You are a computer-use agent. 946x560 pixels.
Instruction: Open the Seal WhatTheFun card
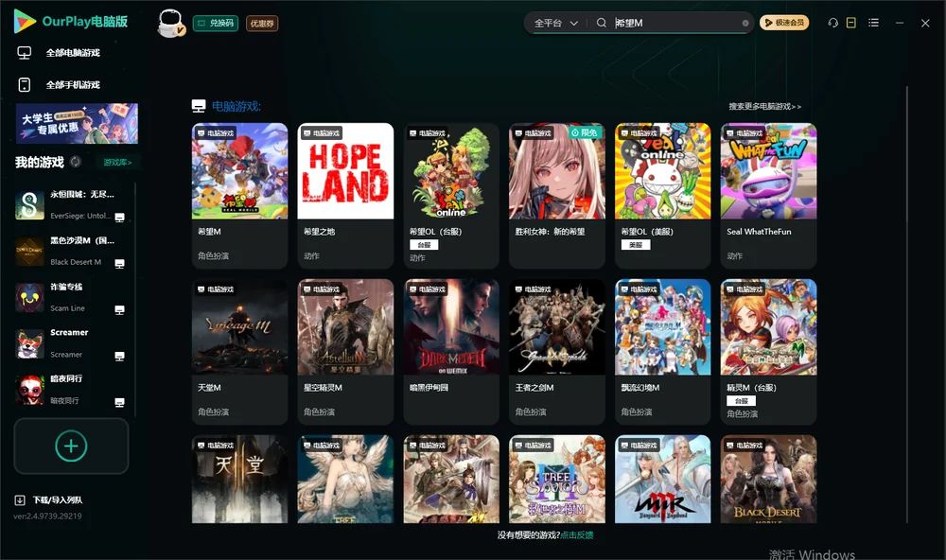(768, 196)
